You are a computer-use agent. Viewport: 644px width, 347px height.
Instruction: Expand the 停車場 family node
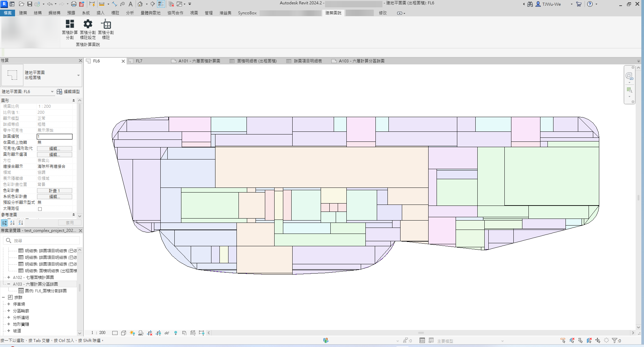(9, 304)
